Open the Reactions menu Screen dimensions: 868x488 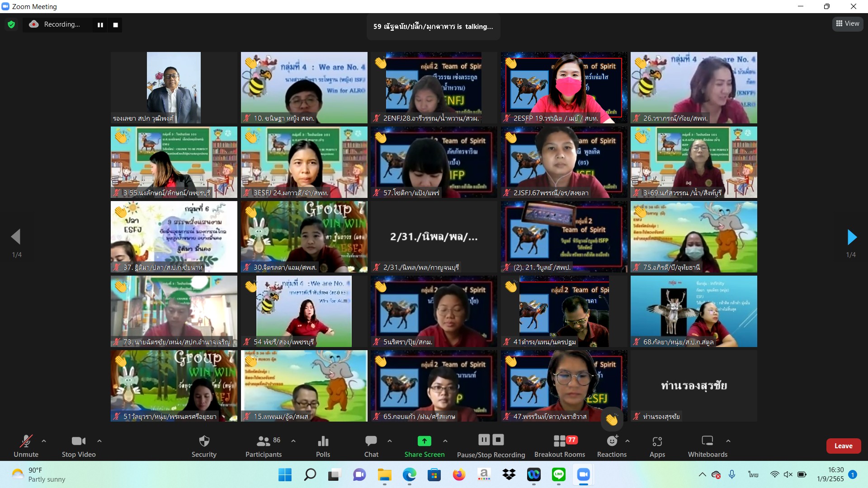click(612, 446)
